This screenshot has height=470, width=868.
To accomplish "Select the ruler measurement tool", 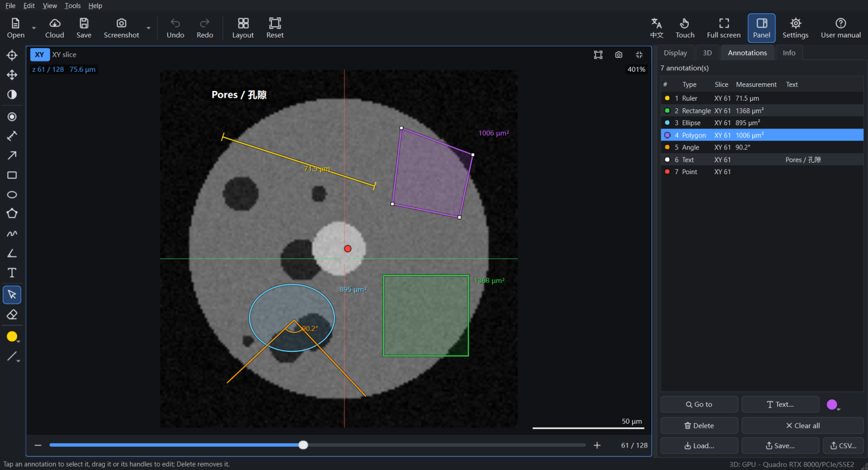I will (x=12, y=136).
